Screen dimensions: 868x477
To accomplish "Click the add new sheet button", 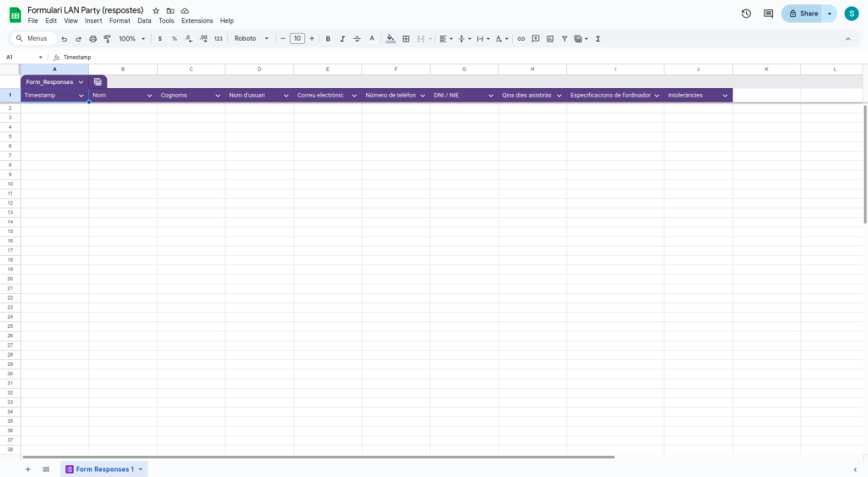I will [x=27, y=469].
